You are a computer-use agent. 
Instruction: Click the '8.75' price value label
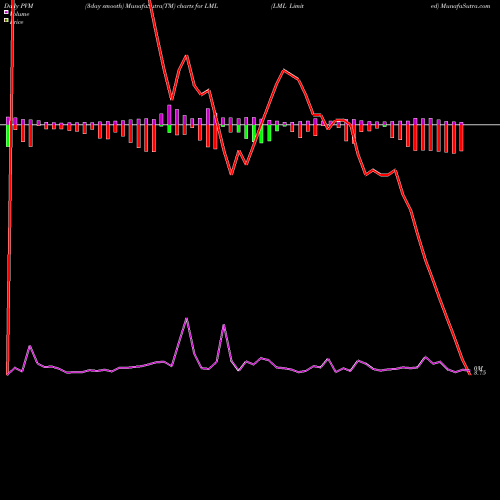click(x=480, y=373)
